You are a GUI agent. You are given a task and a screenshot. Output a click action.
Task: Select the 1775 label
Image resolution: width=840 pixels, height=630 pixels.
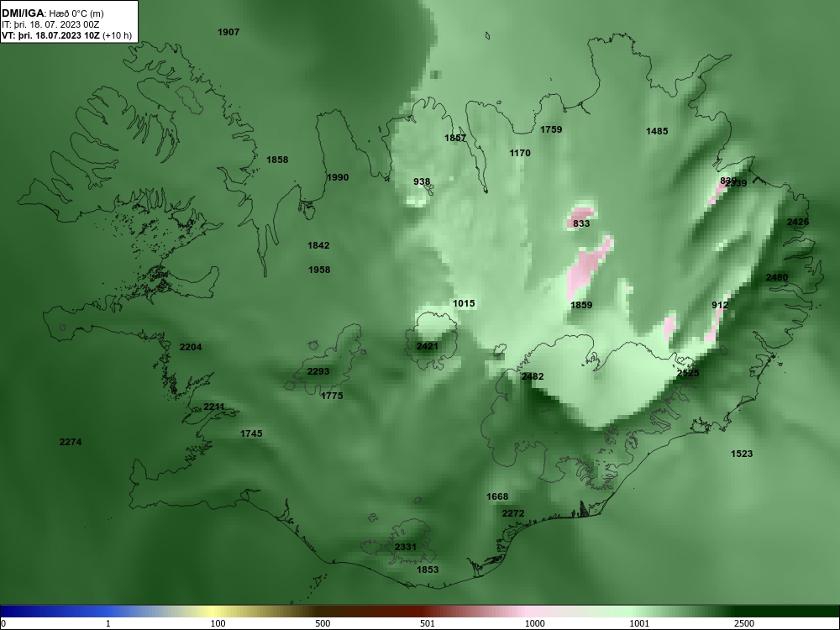click(332, 396)
